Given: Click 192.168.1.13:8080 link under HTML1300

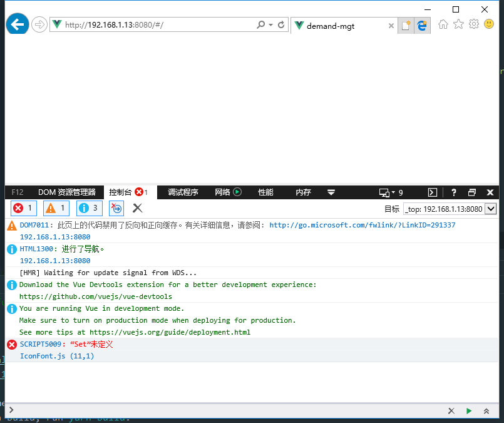Looking at the screenshot, I should pyautogui.click(x=55, y=261).
